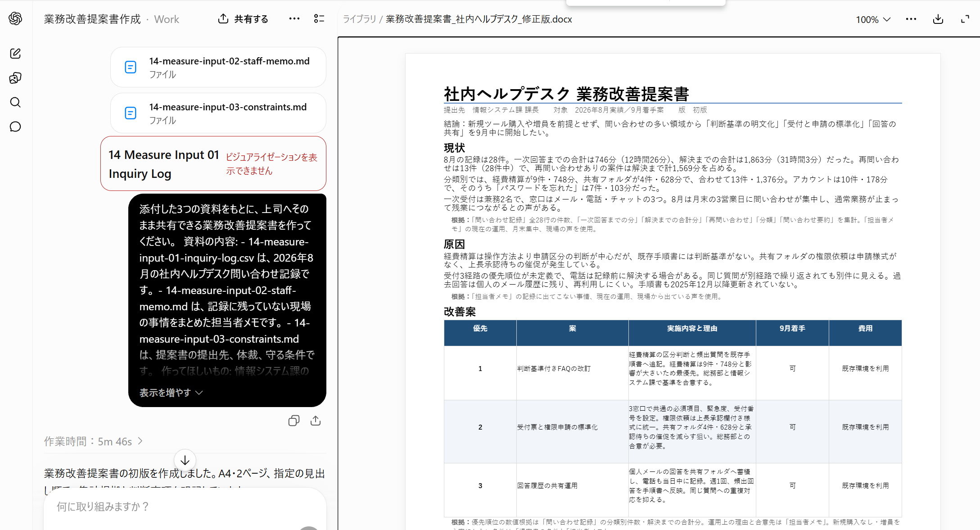The width and height of the screenshot is (980, 530).
Task: Expand the 作業時間 5m 46s details
Action: (94, 441)
